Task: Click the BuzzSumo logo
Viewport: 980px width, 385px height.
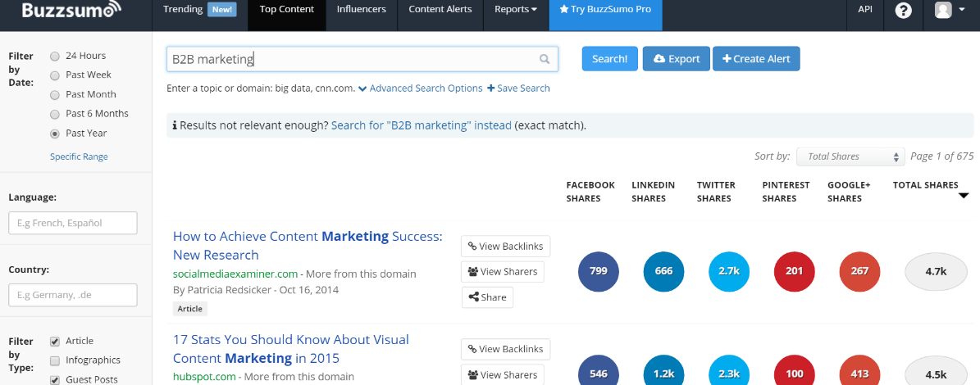Action: pos(72,10)
